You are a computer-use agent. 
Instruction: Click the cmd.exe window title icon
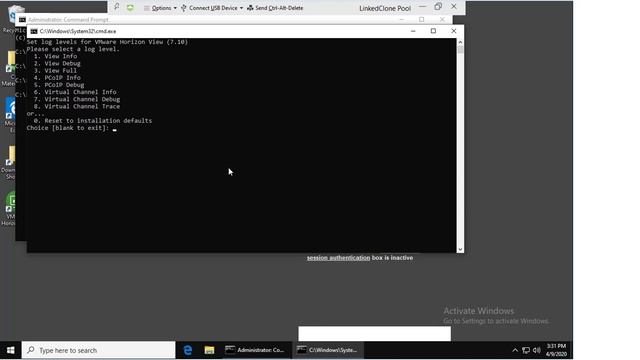(34, 31)
